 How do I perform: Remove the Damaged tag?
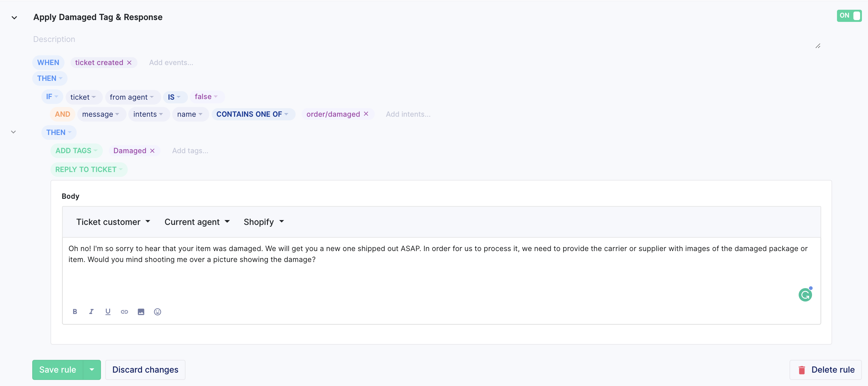point(152,150)
